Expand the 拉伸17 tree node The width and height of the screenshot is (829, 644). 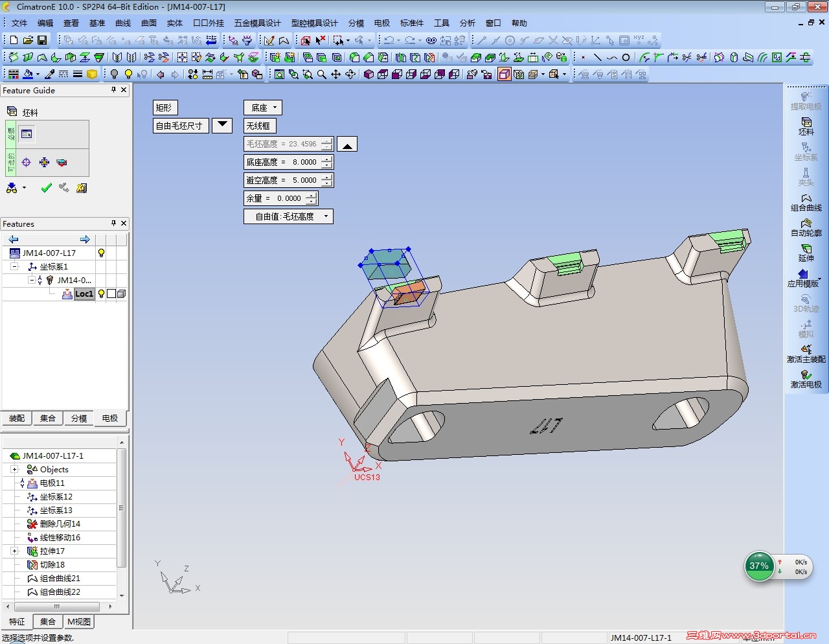point(14,551)
